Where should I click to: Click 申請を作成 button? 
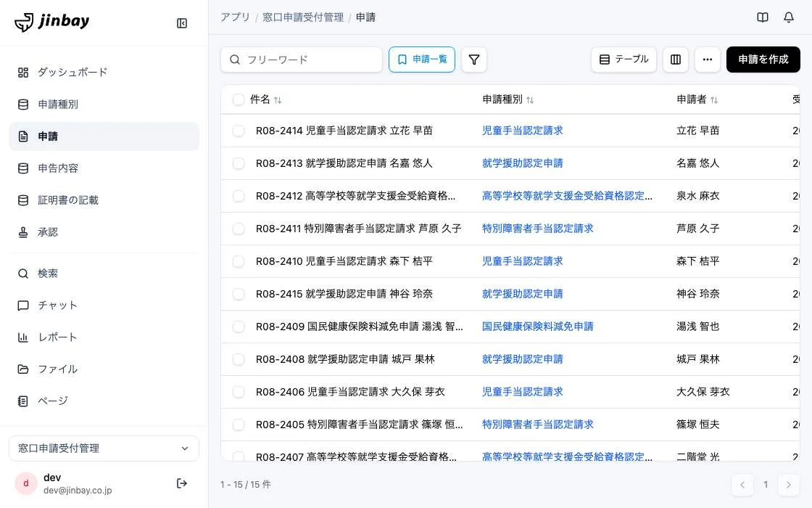point(763,60)
